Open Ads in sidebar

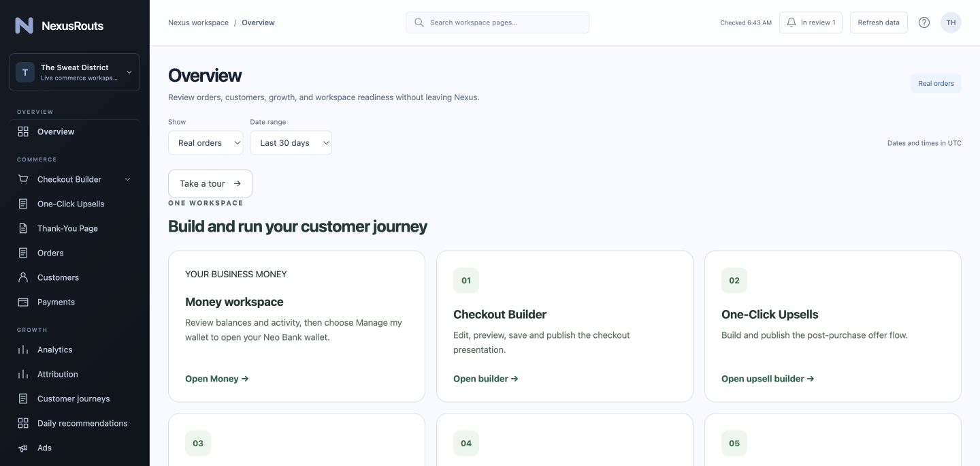point(74,448)
